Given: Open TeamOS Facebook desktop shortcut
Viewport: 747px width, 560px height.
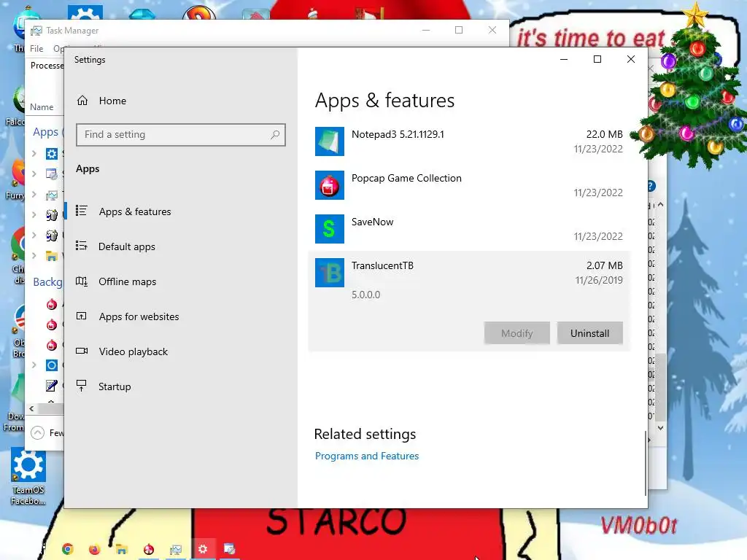Looking at the screenshot, I should click(28, 476).
